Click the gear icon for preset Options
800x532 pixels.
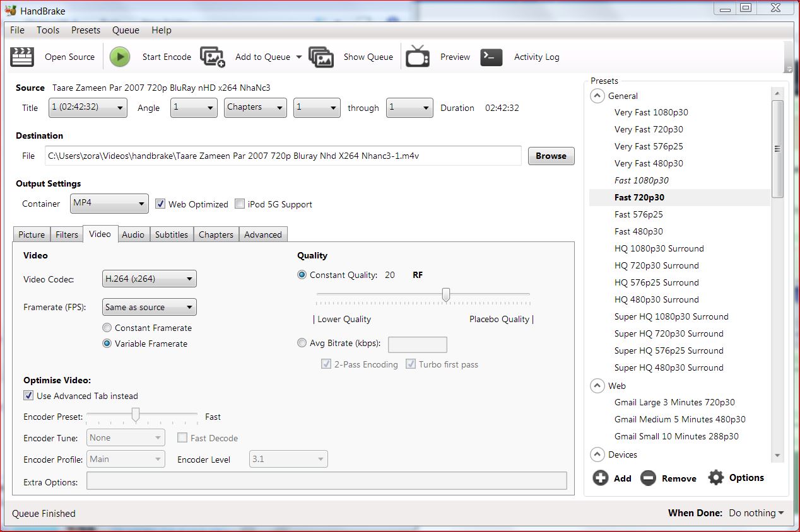coord(715,477)
